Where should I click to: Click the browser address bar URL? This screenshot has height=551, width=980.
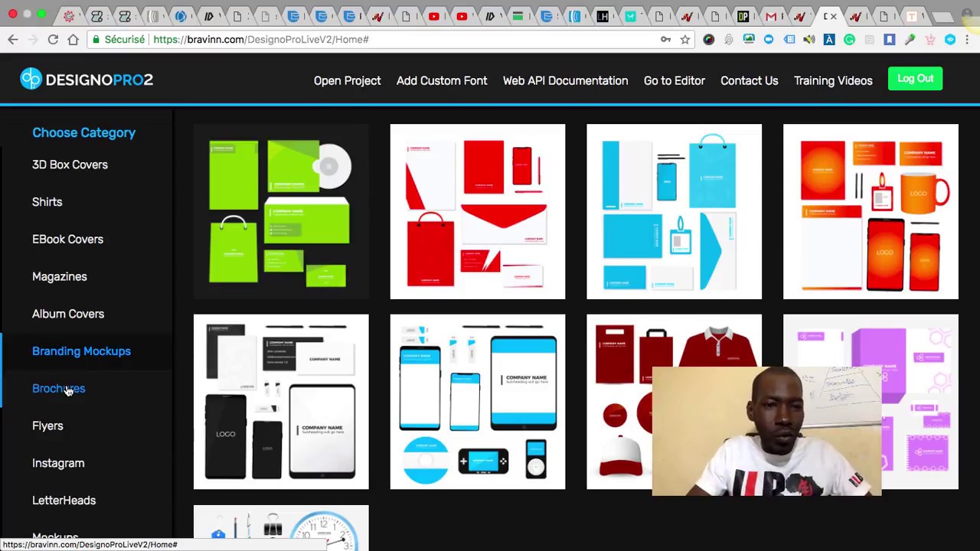pyautogui.click(x=261, y=39)
